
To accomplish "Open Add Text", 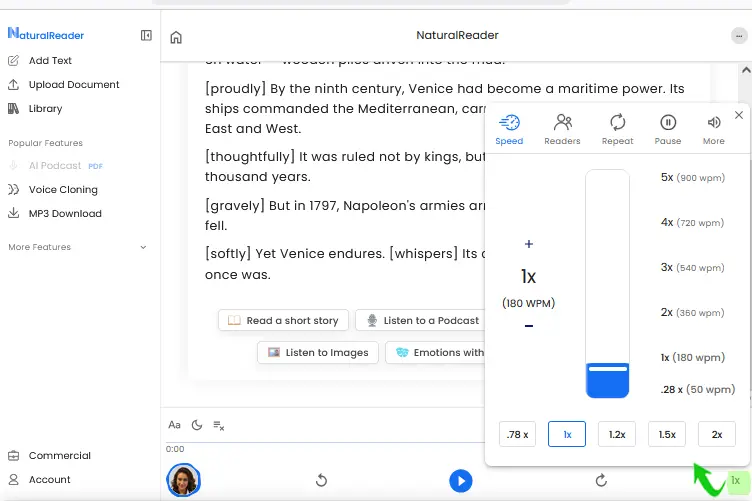I will pos(40,60).
